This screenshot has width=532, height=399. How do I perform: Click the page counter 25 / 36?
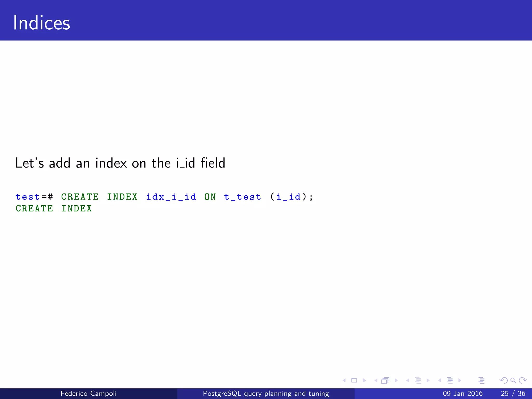(x=513, y=394)
